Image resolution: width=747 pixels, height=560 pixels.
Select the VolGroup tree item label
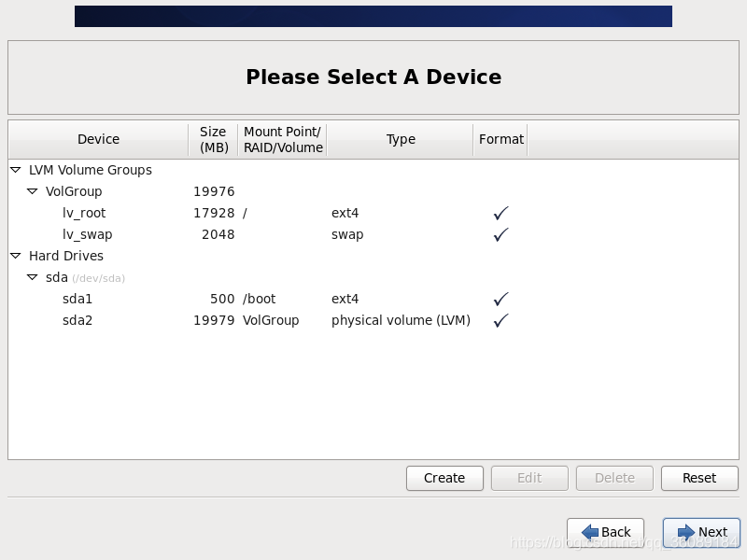[x=74, y=191]
